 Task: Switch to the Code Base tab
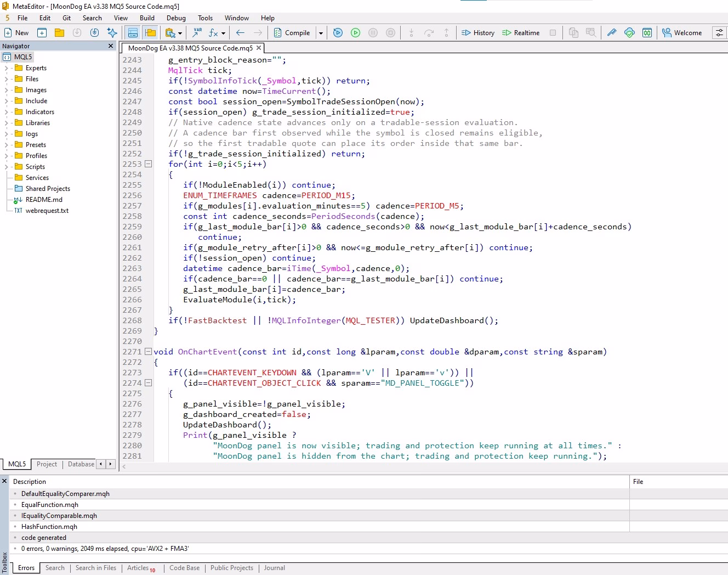tap(185, 568)
